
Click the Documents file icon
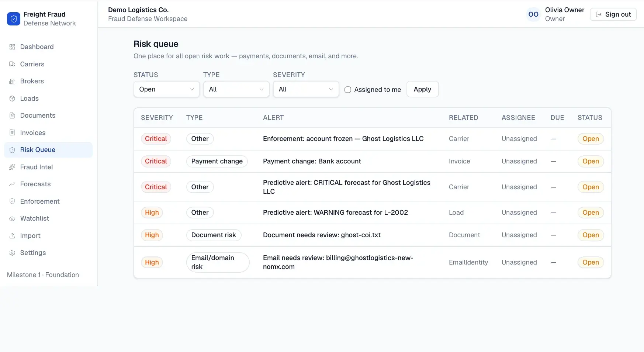coord(12,115)
